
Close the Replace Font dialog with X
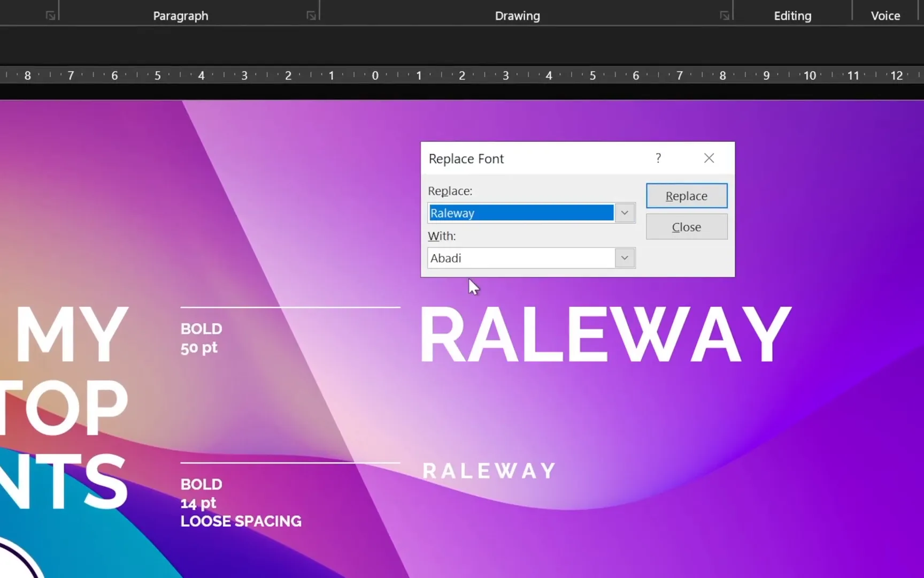[709, 158]
